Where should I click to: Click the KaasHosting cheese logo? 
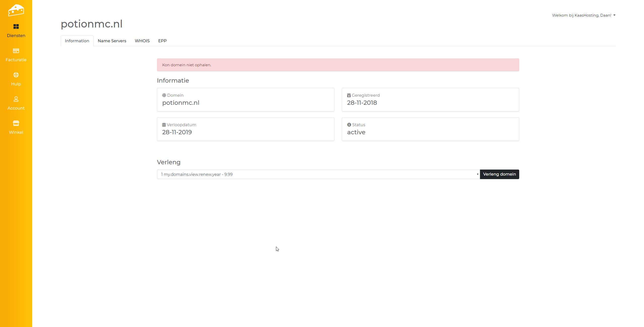tap(16, 10)
